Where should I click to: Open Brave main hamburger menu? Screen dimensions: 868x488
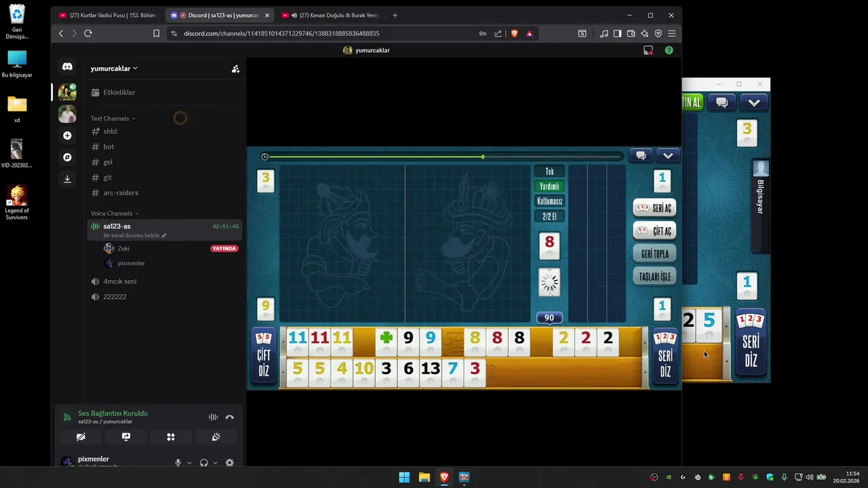pyautogui.click(x=671, y=33)
